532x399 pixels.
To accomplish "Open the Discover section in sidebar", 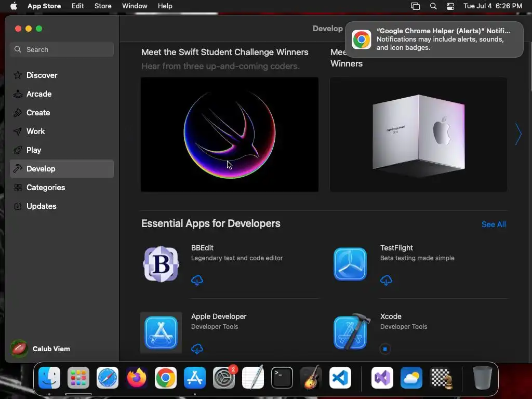I will click(x=62, y=75).
